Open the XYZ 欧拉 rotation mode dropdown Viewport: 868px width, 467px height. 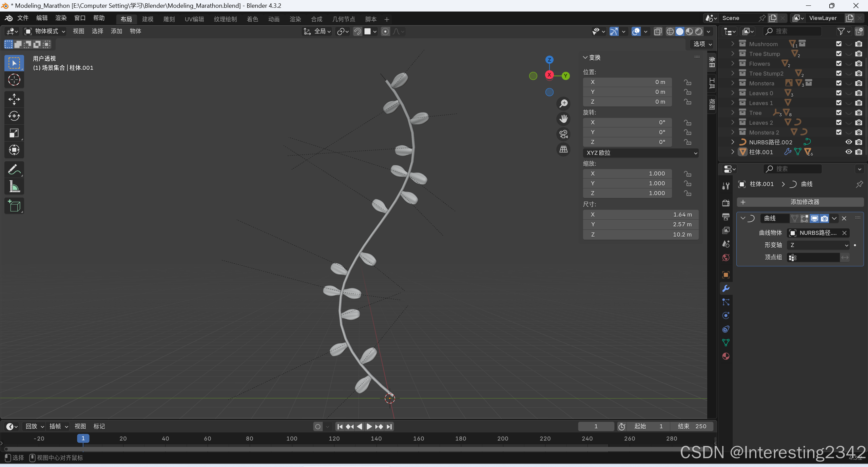(640, 153)
